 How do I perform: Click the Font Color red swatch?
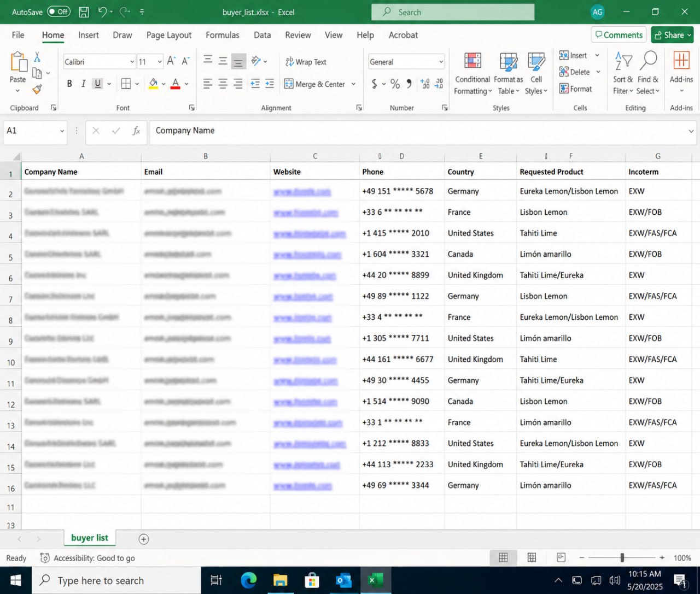point(176,84)
